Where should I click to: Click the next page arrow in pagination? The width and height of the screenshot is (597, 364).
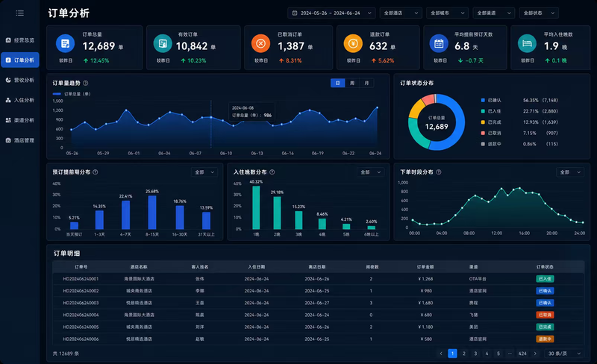(535, 354)
